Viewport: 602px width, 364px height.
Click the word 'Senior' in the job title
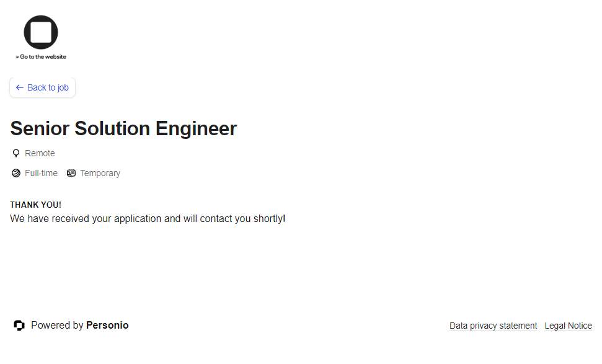click(x=40, y=129)
